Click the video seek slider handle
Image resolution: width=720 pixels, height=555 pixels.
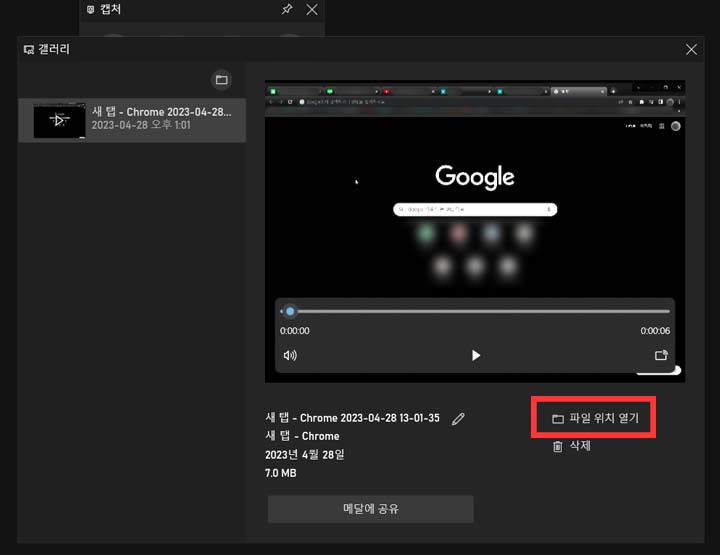(290, 312)
